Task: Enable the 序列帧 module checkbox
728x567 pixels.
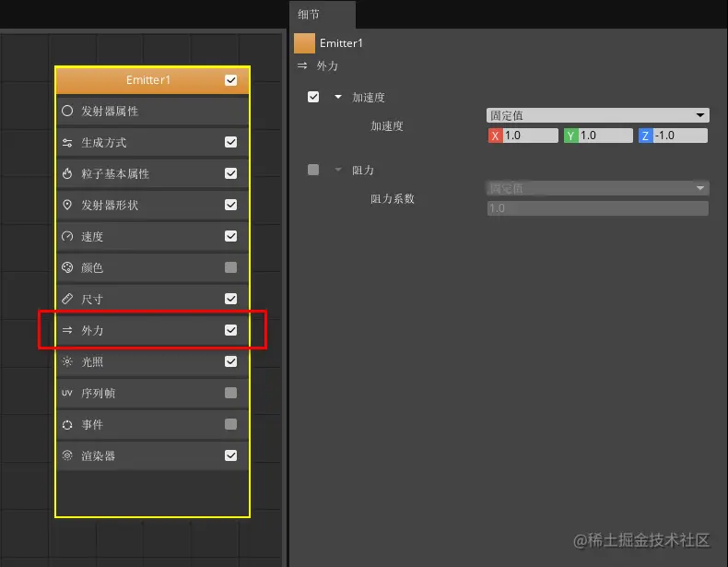Action: point(230,393)
